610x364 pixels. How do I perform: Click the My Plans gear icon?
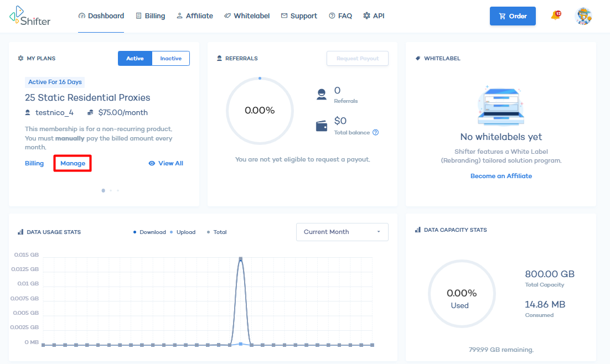click(x=20, y=58)
